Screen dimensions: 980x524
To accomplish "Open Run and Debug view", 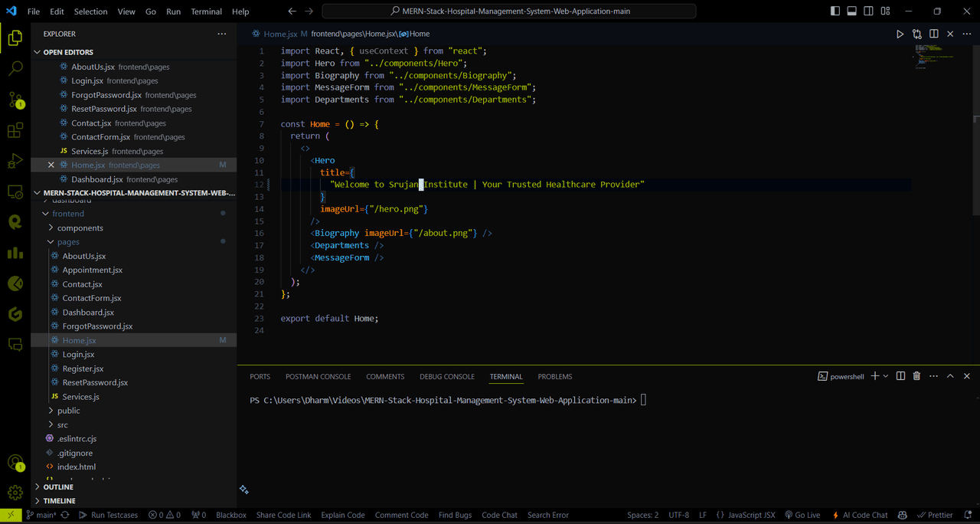I will pos(15,161).
